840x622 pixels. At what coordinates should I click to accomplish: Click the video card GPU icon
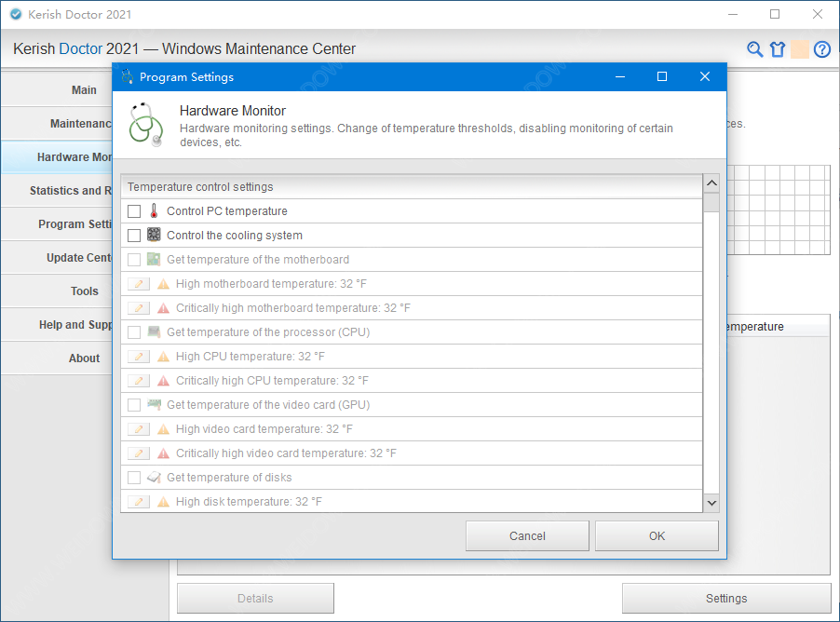click(x=154, y=404)
